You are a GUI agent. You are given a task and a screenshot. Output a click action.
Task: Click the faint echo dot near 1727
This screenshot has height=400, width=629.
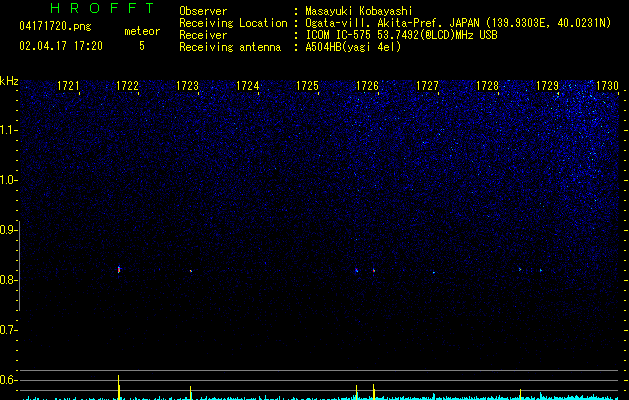[x=434, y=272]
